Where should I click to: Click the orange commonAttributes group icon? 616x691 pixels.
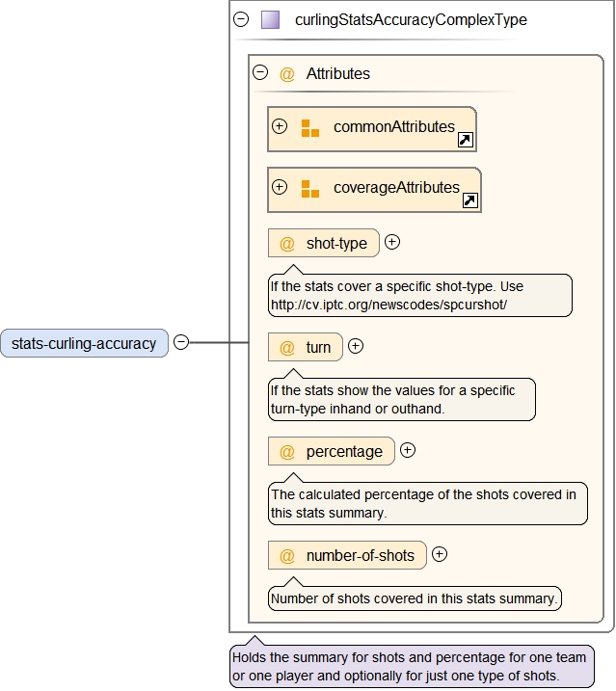pyautogui.click(x=309, y=128)
